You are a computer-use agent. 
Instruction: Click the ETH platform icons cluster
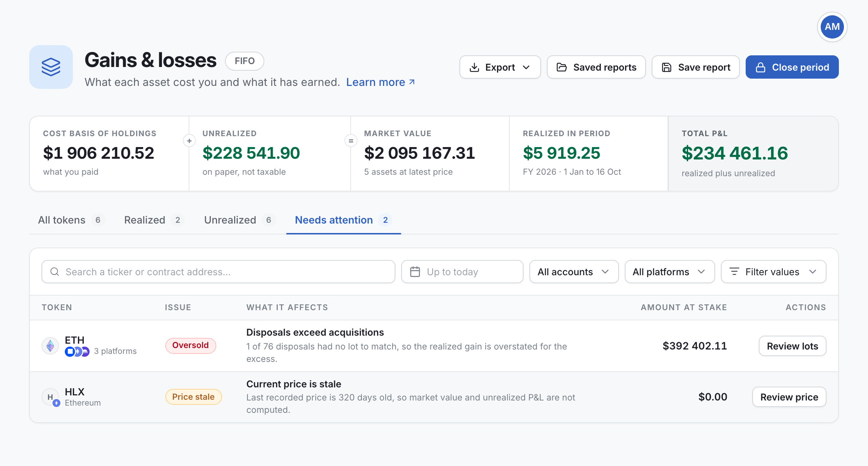77,352
